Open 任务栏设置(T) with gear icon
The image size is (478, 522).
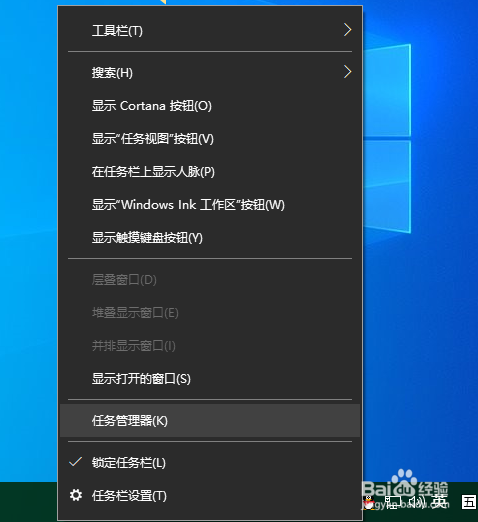tap(210, 496)
